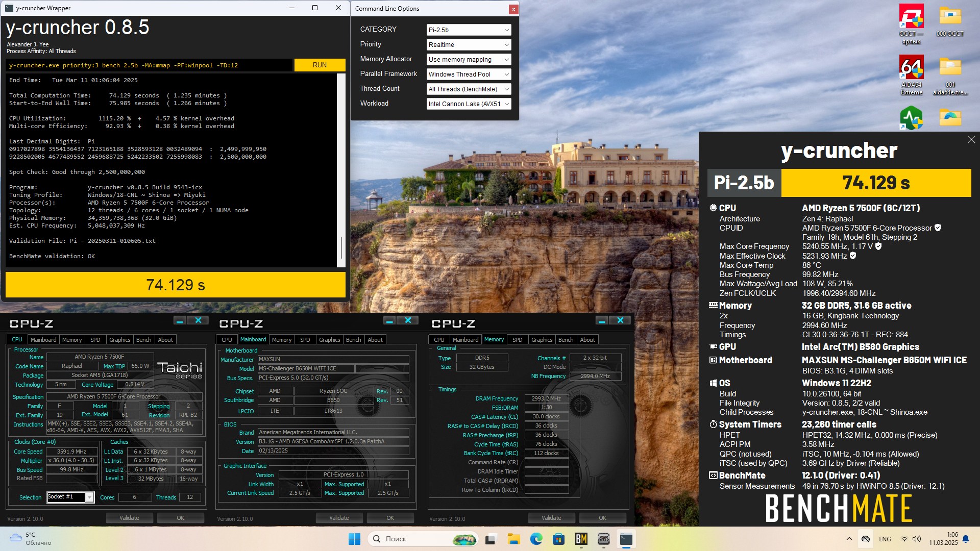Viewport: 980px width, 551px height.
Task: Switch to Mainboard tab in Taichi CPU-Z window
Action: (43, 340)
